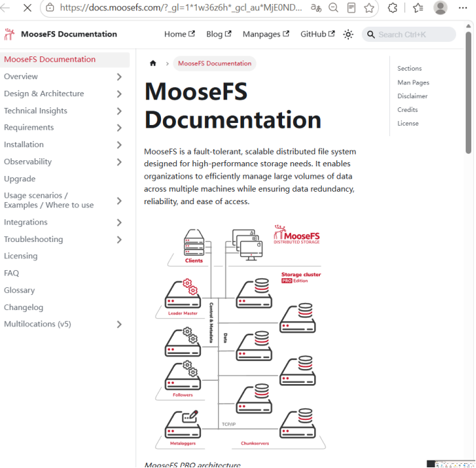This screenshot has width=476, height=468.
Task: Open the Licensing sidebar page
Action: pyautogui.click(x=21, y=256)
